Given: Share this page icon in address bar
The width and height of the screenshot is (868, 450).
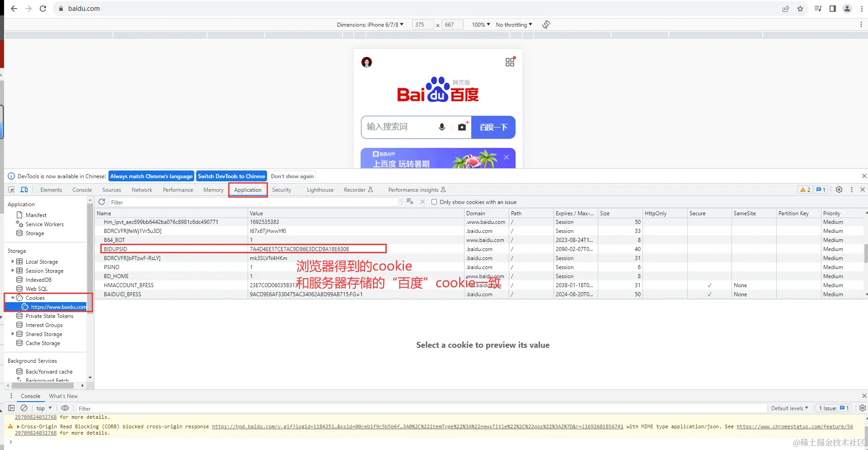Looking at the screenshot, I should click(x=786, y=9).
